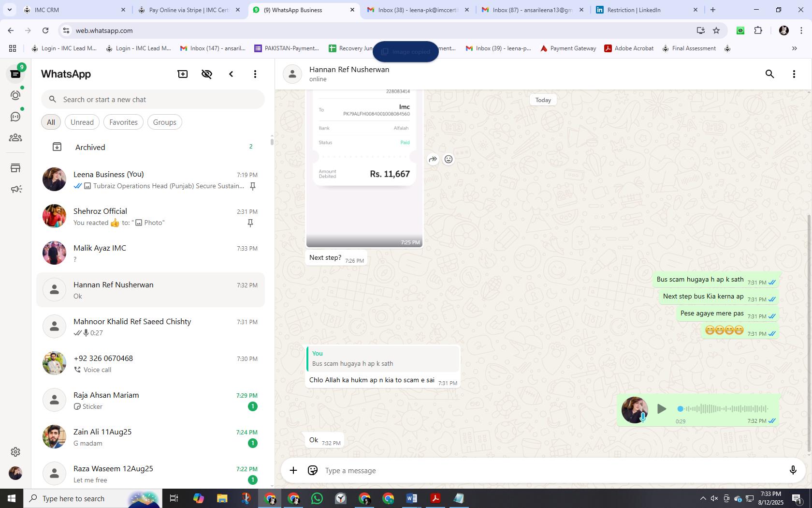This screenshot has height=508, width=812.
Task: Open Mahnoor Khalid Ref Saeed Chishty chat
Action: [151, 327]
